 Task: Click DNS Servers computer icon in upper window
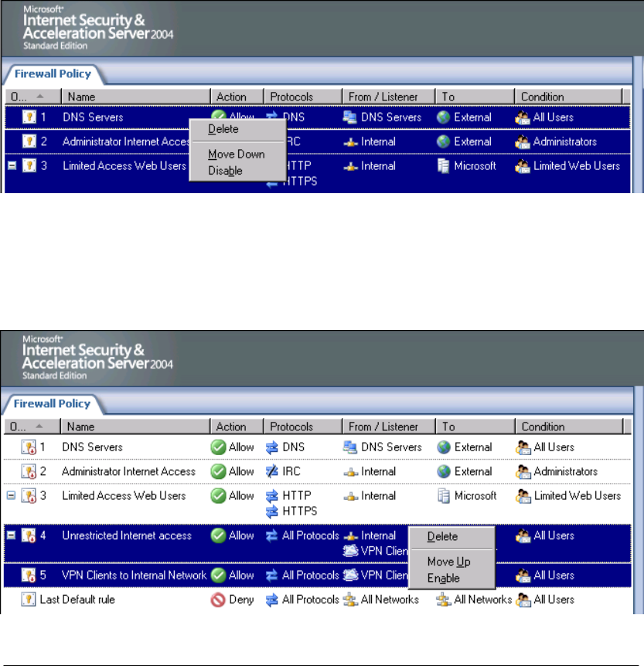click(x=350, y=117)
